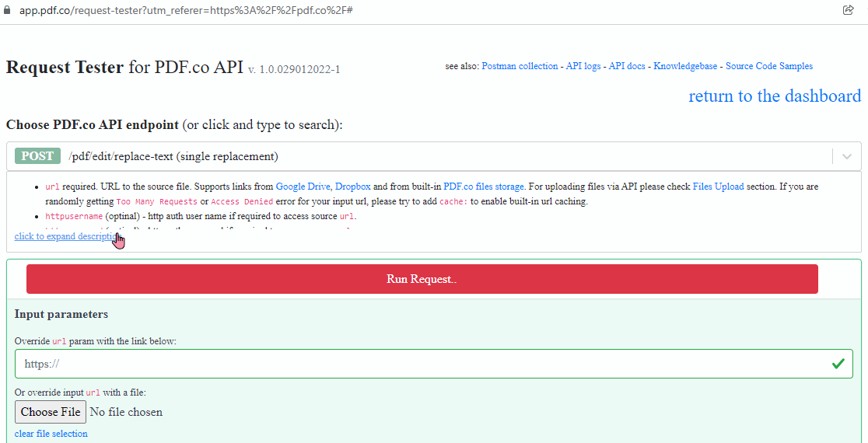Click the https:// url override input field
This screenshot has width=868, height=443.
pyautogui.click(x=434, y=364)
